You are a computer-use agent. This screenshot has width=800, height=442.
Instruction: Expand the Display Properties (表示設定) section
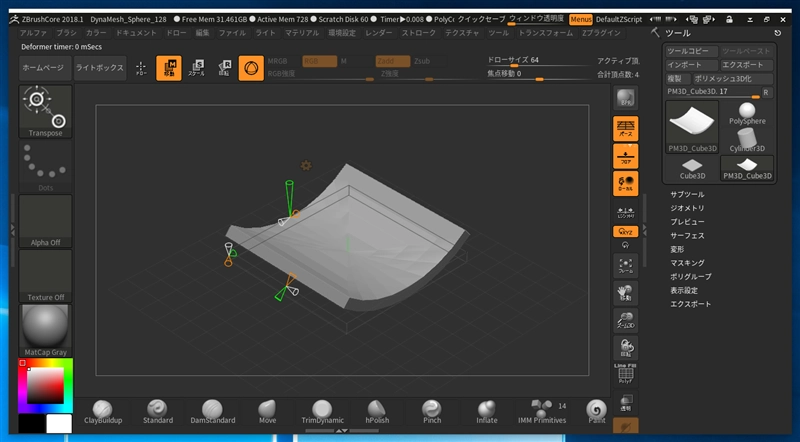(684, 290)
